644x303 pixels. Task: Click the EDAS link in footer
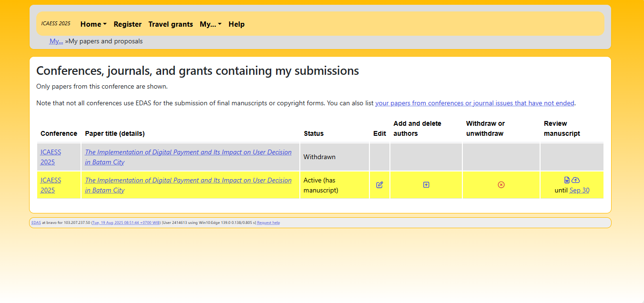[36, 223]
